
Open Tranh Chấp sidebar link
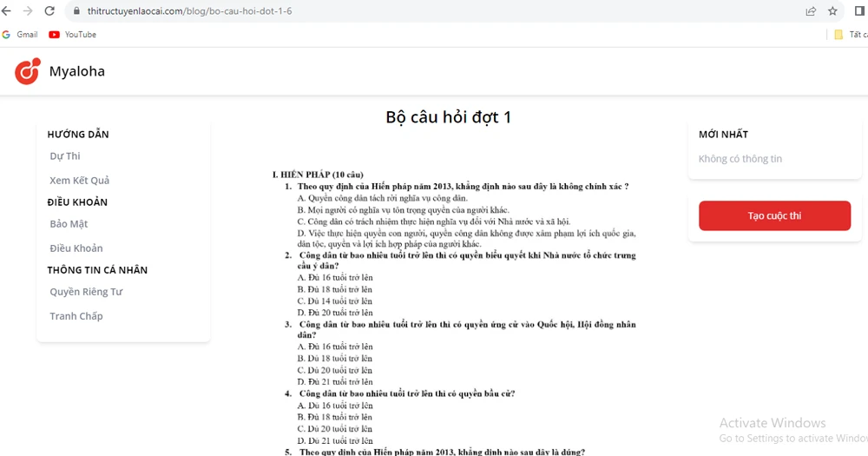pos(76,316)
